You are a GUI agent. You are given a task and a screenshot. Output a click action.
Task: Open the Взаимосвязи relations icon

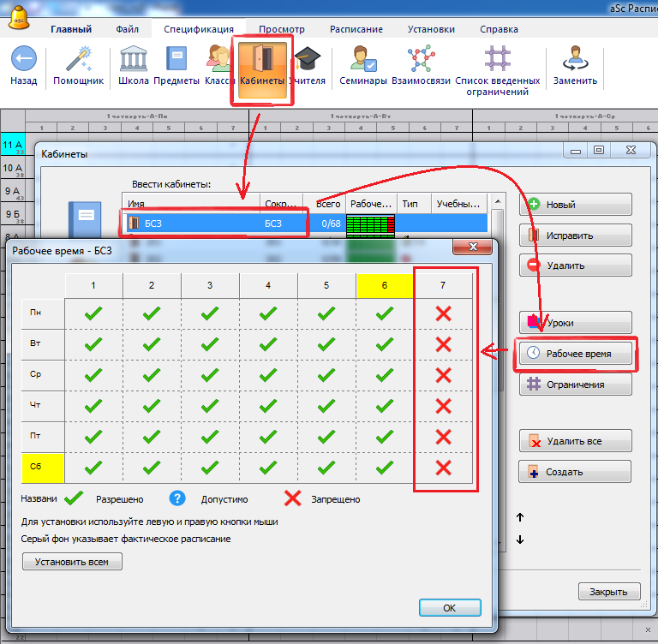click(x=421, y=60)
